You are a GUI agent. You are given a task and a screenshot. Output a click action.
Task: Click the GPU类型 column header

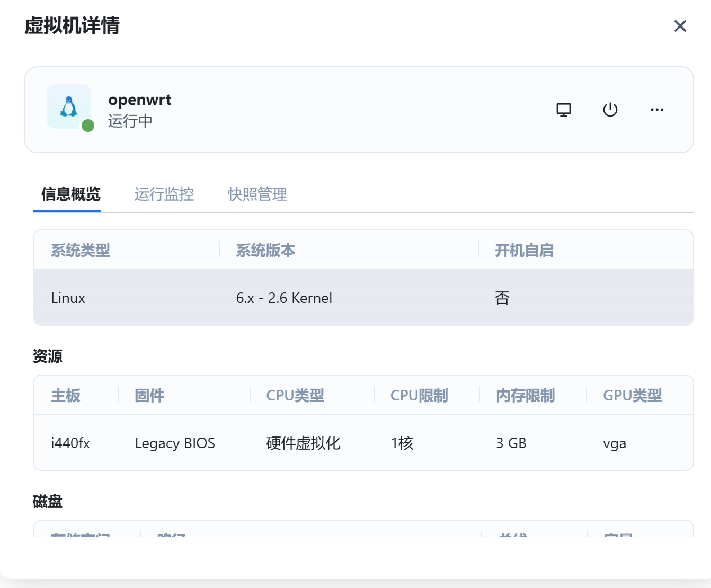pyautogui.click(x=633, y=395)
